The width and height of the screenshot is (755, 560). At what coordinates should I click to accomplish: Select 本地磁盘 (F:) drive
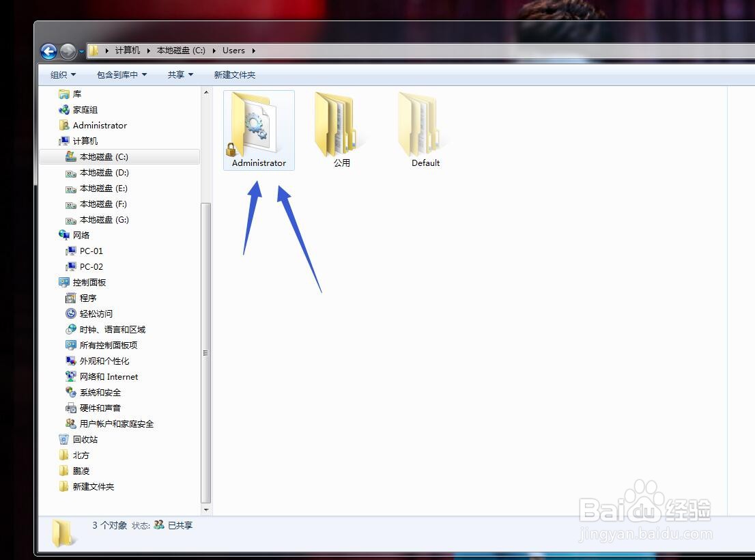(96, 204)
